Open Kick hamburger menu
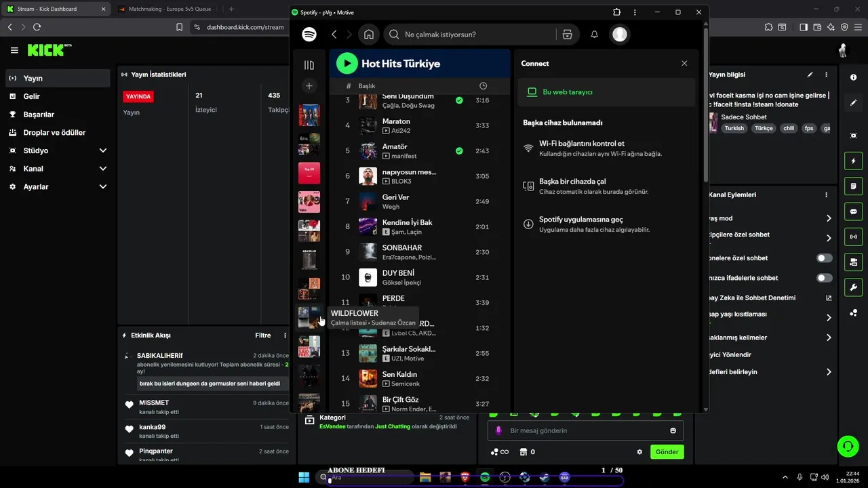This screenshot has width=868, height=488. click(14, 50)
